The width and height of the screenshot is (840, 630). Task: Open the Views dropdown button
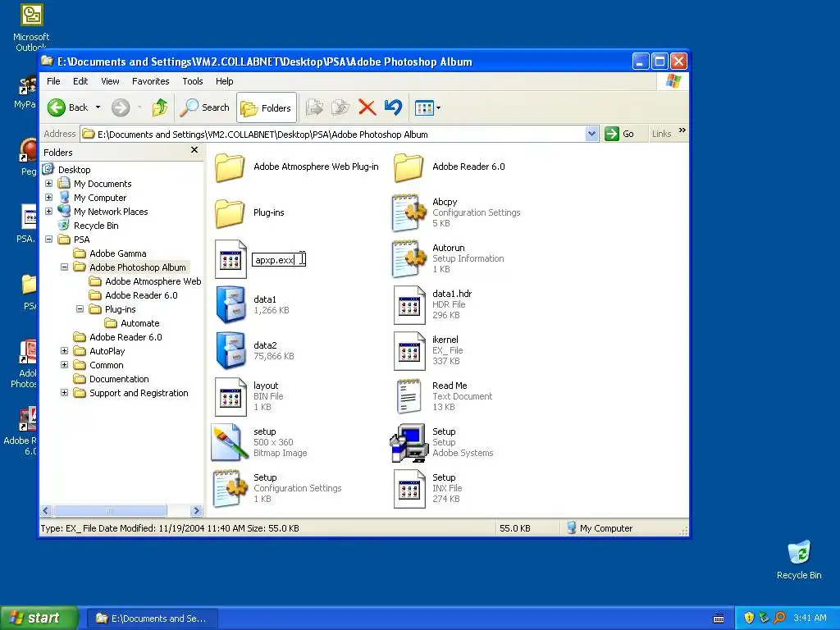click(427, 107)
